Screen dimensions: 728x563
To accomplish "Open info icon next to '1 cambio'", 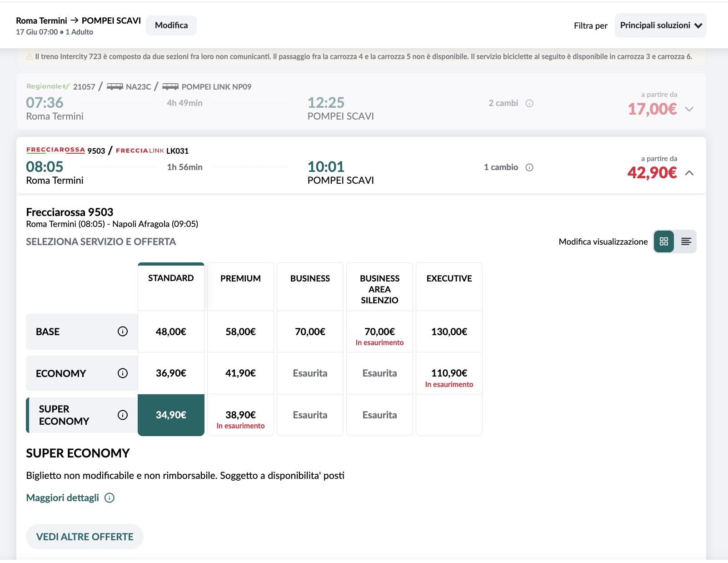I will coord(529,167).
